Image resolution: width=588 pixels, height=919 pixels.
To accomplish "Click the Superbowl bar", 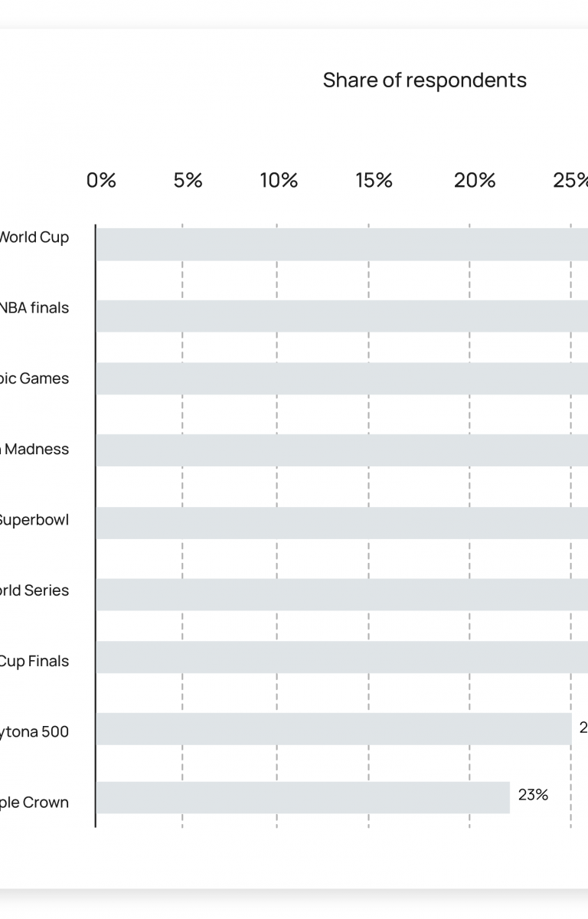I will (x=341, y=522).
